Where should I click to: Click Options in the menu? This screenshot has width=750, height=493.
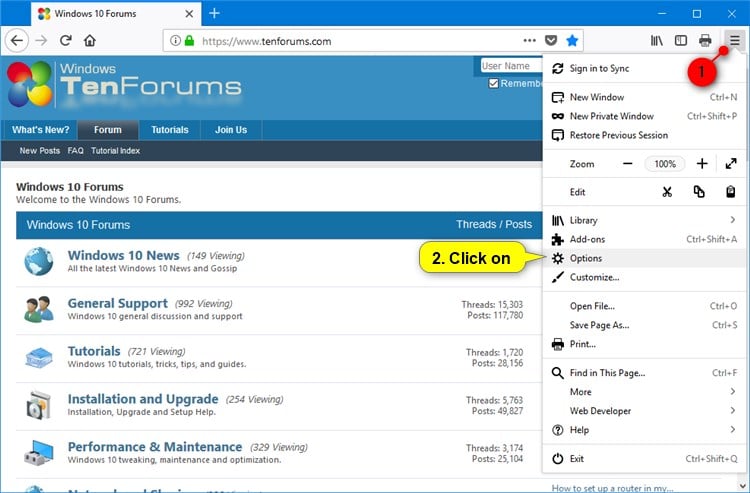[x=644, y=258]
